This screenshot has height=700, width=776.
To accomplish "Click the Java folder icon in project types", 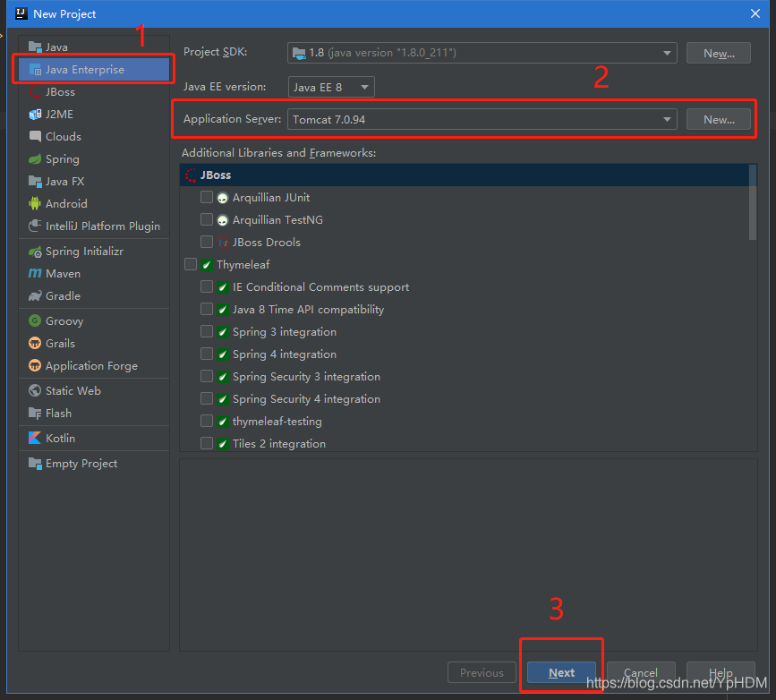I will click(35, 47).
